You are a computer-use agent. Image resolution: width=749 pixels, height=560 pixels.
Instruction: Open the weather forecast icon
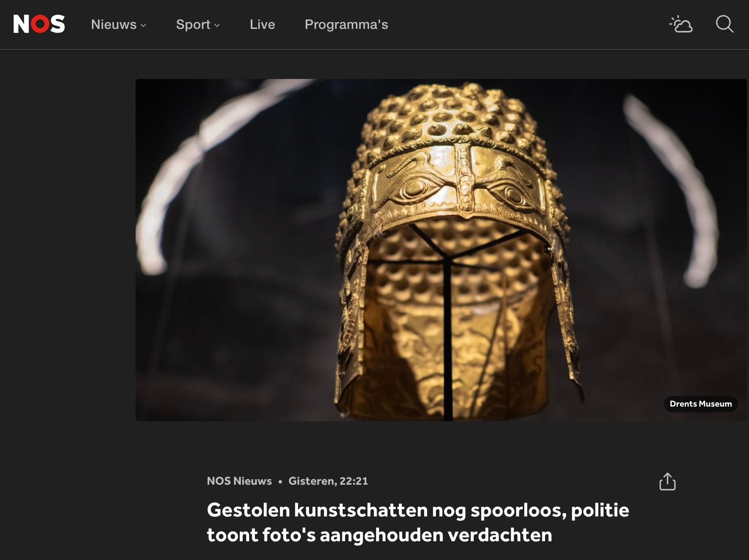[681, 24]
